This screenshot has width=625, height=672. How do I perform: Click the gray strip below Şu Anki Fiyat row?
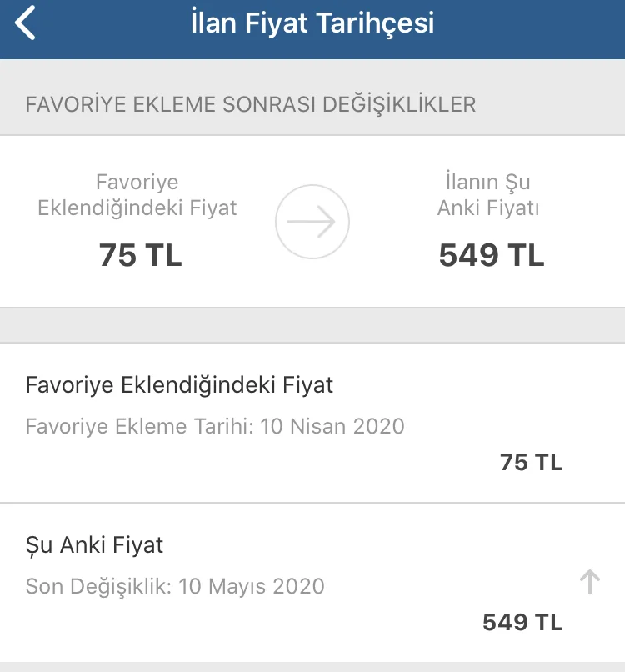312,667
